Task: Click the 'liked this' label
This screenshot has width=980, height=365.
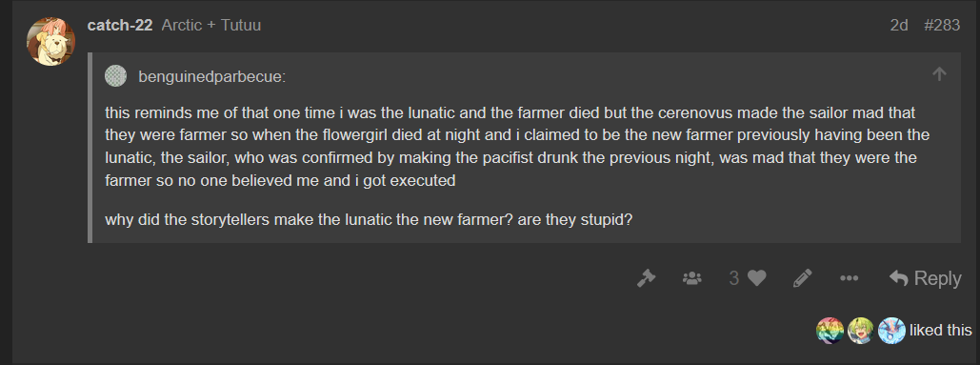Action: pyautogui.click(x=941, y=330)
